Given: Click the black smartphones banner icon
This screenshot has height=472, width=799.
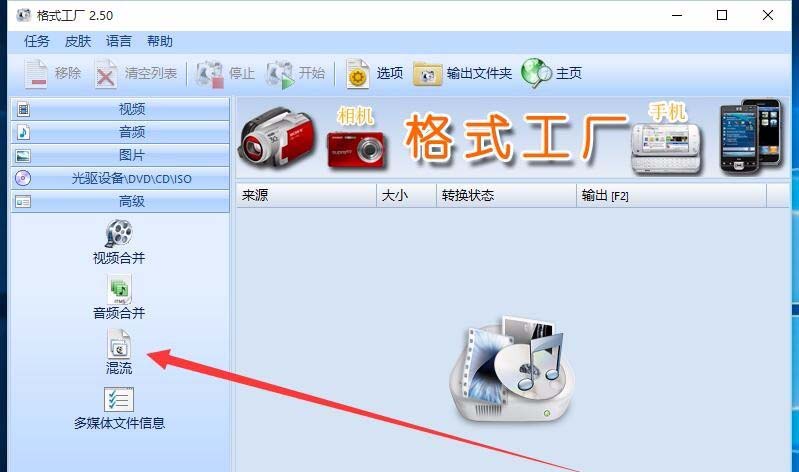Looking at the screenshot, I should tap(751, 136).
